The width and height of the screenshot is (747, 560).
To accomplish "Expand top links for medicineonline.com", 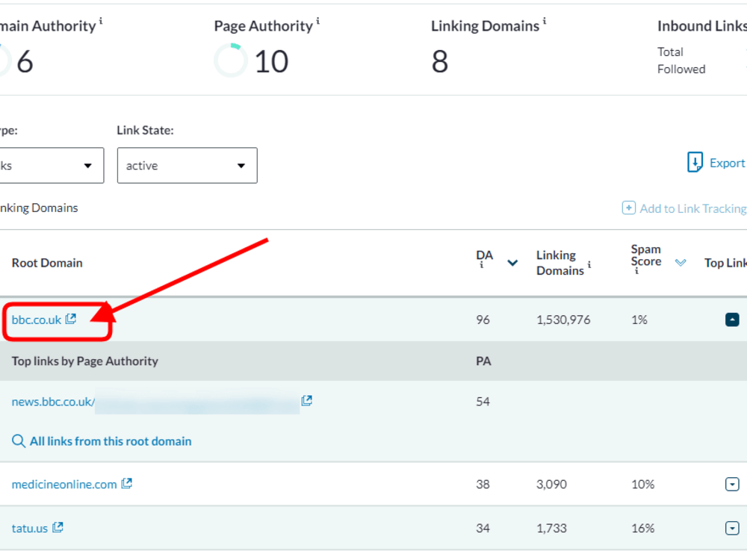I will pyautogui.click(x=732, y=485).
